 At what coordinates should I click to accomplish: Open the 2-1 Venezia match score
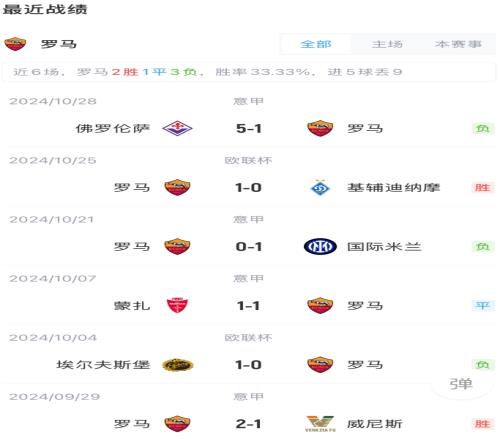(249, 424)
